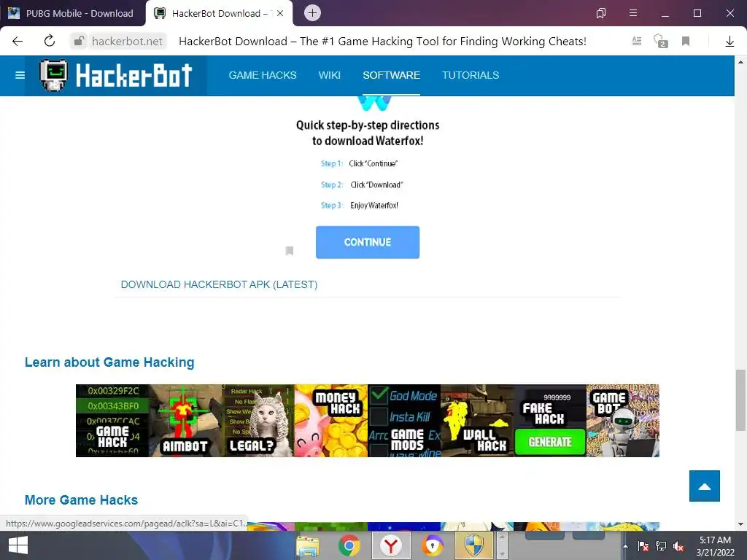
Task: Click the blue CONTINUE button
Action: 368,242
